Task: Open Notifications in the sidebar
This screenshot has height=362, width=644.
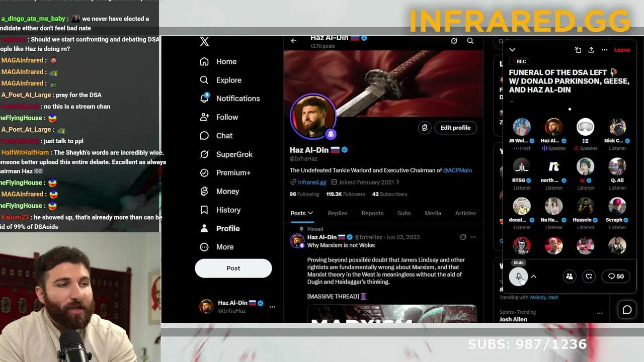Action: pyautogui.click(x=229, y=99)
